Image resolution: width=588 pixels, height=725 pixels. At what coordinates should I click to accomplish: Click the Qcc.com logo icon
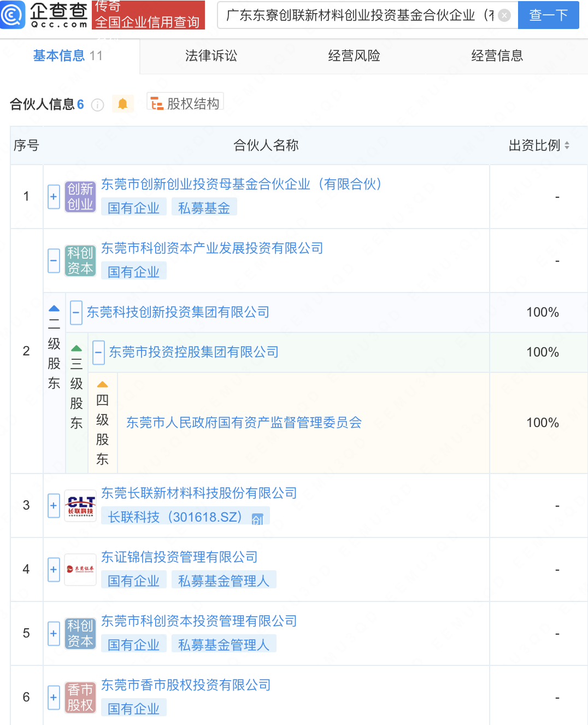13,15
